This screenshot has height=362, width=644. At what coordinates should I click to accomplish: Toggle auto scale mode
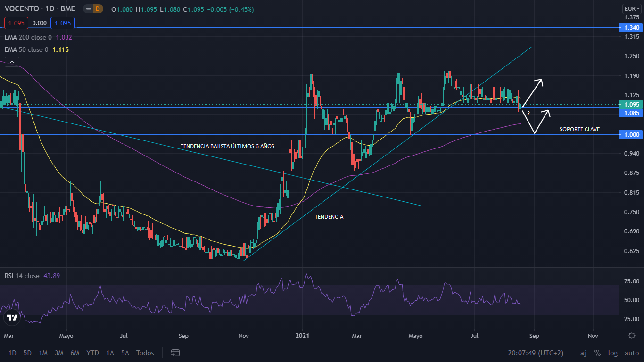(632, 353)
